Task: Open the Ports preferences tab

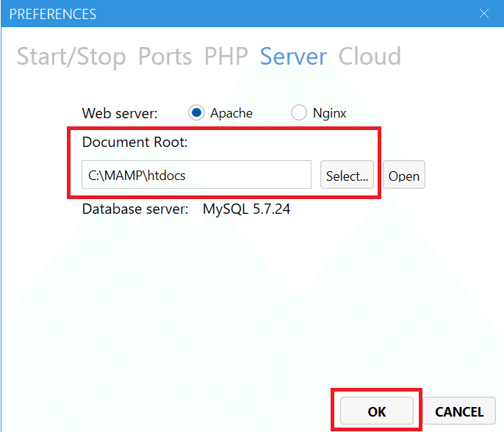Action: tap(165, 57)
